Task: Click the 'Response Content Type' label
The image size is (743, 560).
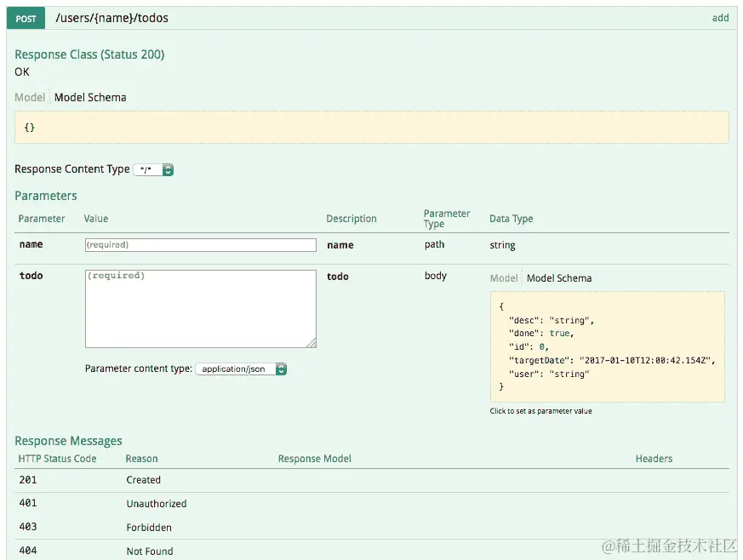Action: [x=72, y=169]
